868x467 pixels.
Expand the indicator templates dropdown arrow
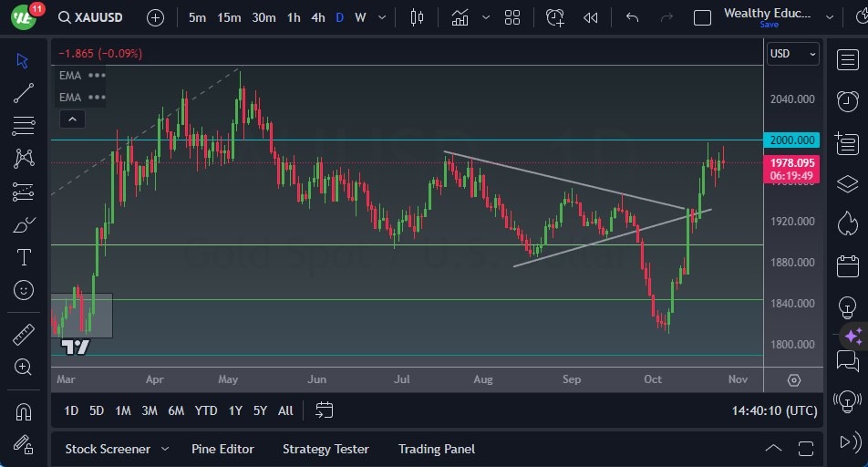coord(485,17)
